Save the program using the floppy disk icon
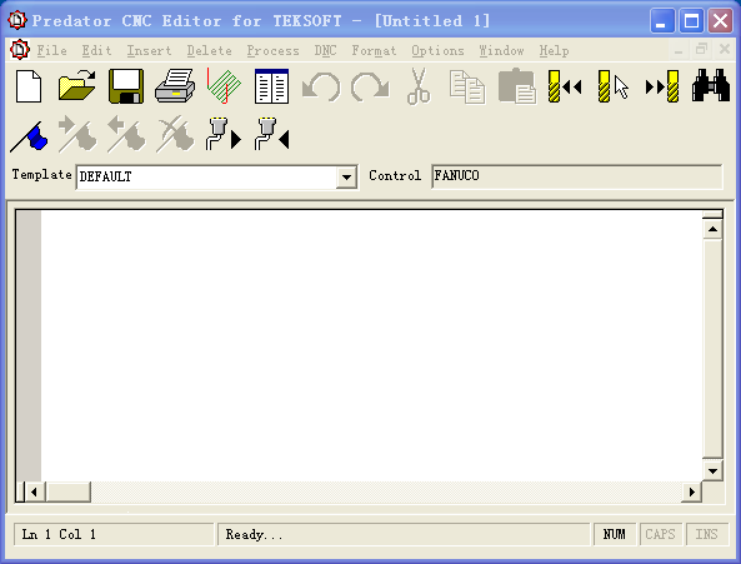742x564 pixels. click(x=126, y=87)
